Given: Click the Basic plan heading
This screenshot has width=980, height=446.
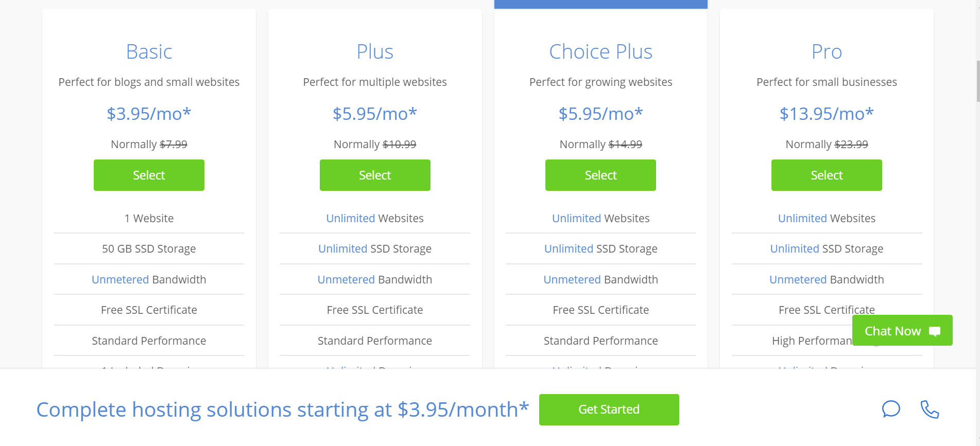Looking at the screenshot, I should click(149, 52).
